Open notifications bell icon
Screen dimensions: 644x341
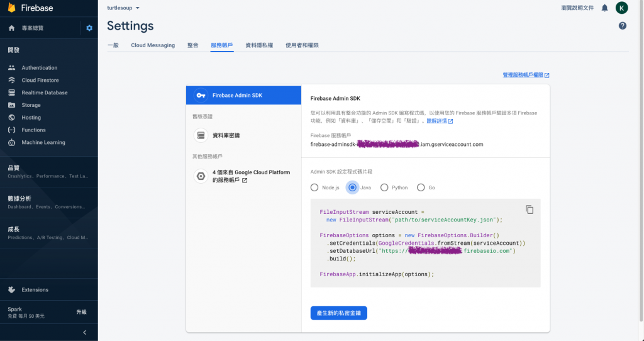(x=604, y=8)
